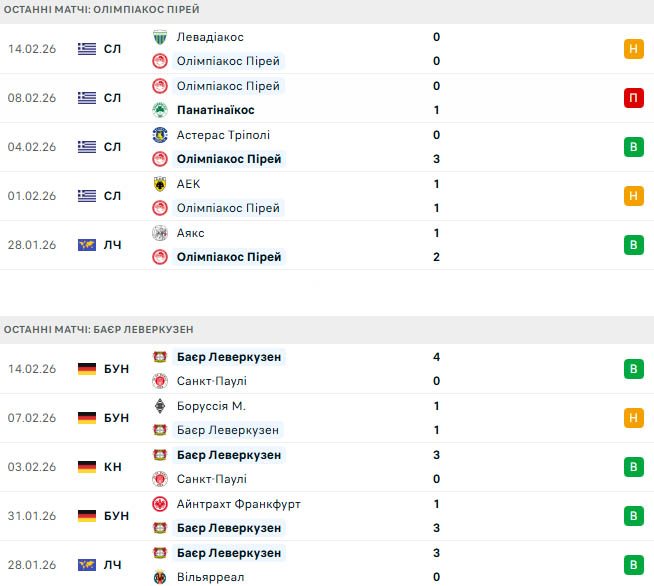This screenshot has width=654, height=586.
Task: Click the Asteras Tripoli crest icon
Action: pyautogui.click(x=159, y=135)
